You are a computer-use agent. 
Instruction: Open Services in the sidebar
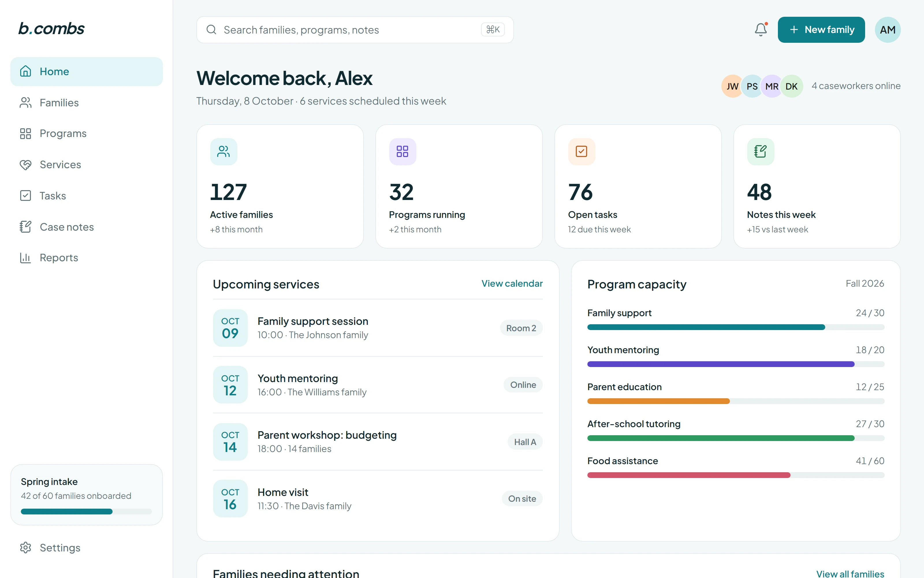[x=86, y=164]
